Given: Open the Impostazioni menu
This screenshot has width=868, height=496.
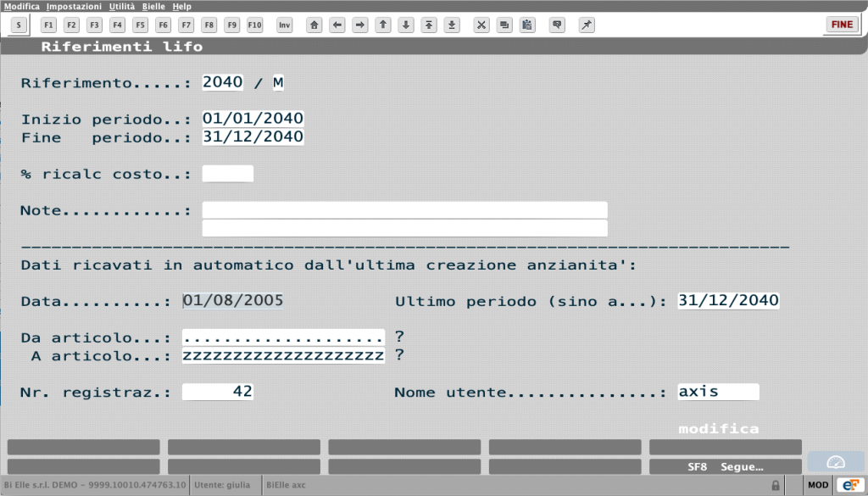Looking at the screenshot, I should tap(75, 7).
